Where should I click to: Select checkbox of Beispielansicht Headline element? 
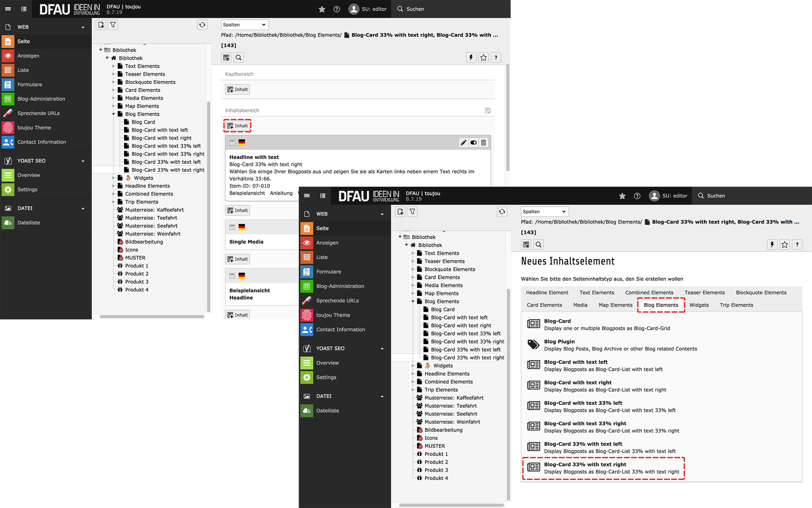(x=232, y=276)
